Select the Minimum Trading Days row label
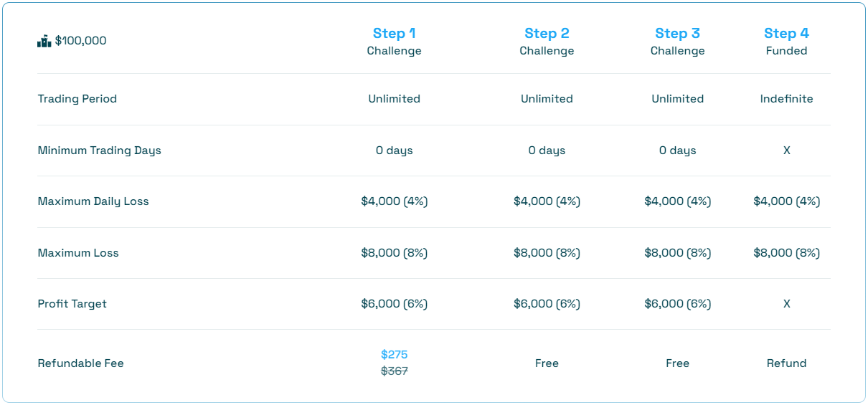 (x=99, y=151)
